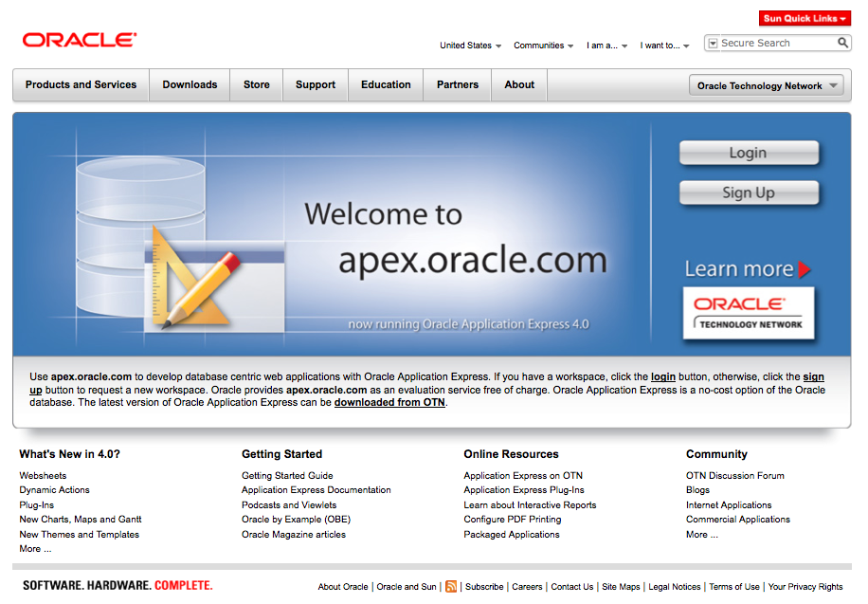Open Site Maps footer link
The width and height of the screenshot is (868, 604).
tap(621, 586)
